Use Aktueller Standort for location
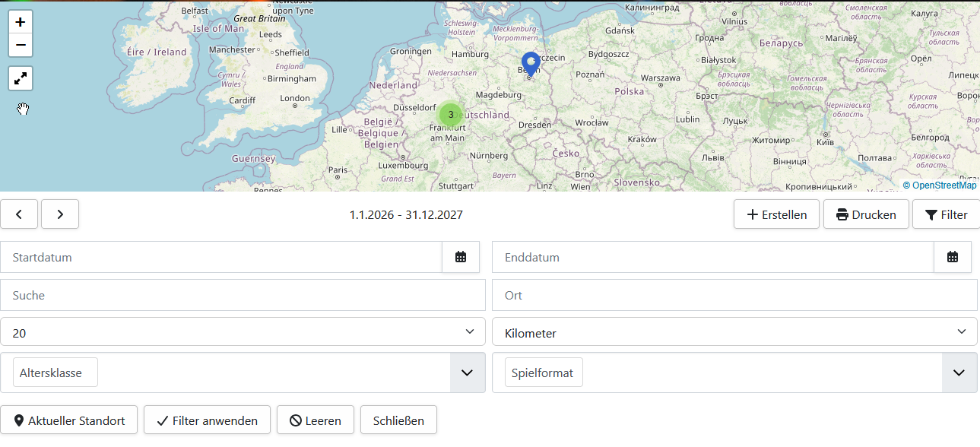The width and height of the screenshot is (980, 447). coord(69,420)
